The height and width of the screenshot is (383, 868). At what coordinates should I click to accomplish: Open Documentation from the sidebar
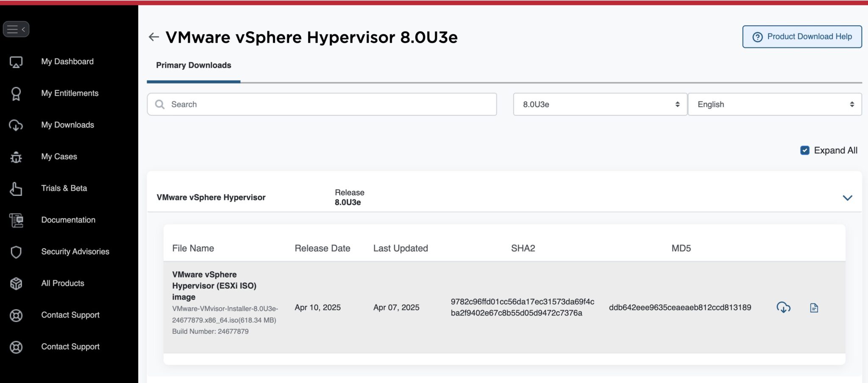pyautogui.click(x=68, y=220)
